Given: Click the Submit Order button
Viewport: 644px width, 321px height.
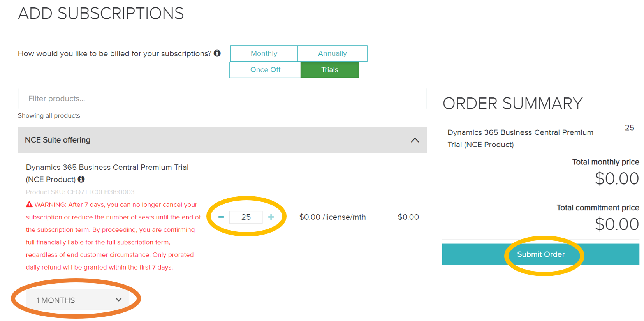Looking at the screenshot, I should [541, 254].
